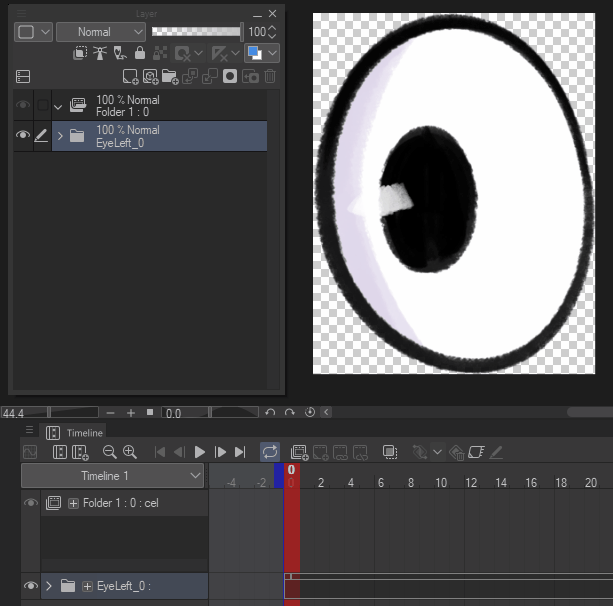Zoom out the timeline with magnifier minus
The width and height of the screenshot is (613, 606).
pos(110,452)
